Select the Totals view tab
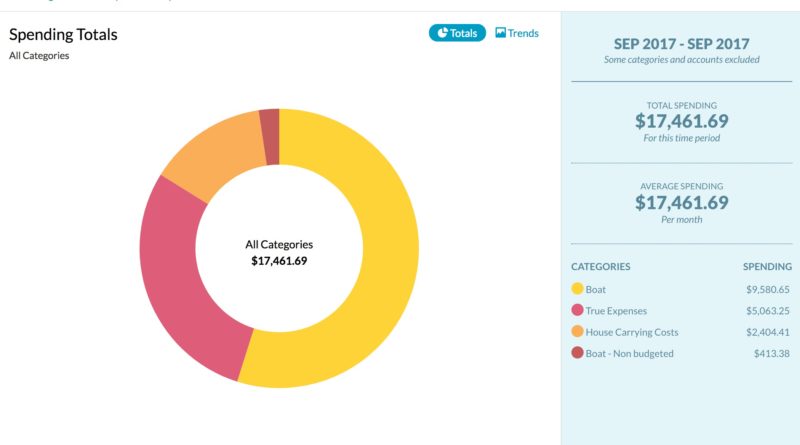This screenshot has height=445, width=800. tap(457, 33)
